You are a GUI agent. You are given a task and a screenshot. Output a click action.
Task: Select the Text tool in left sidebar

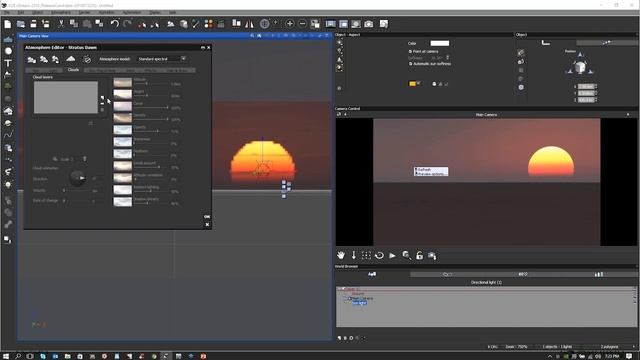8,63
